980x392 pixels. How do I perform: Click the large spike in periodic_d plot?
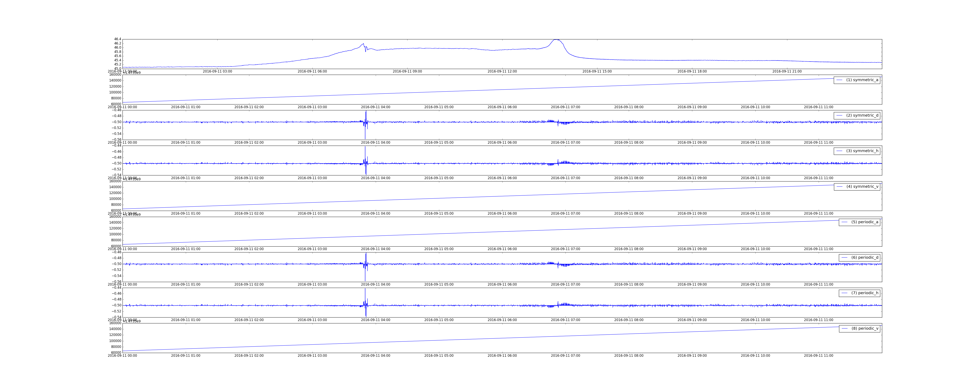pos(366,256)
